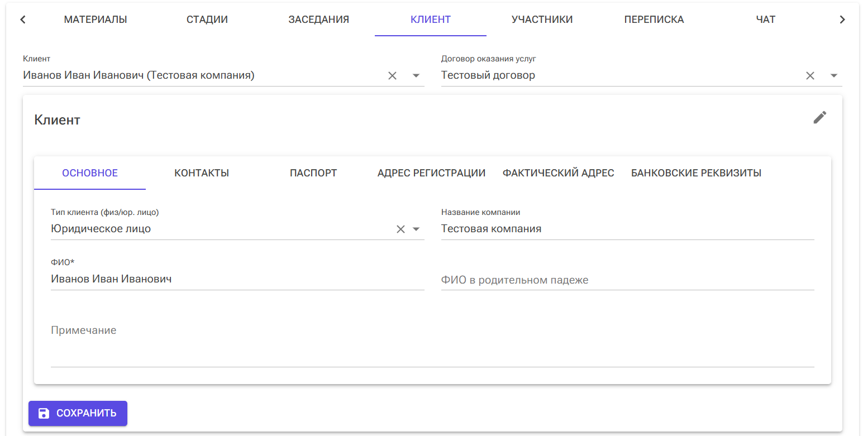This screenshot has width=868, height=436.
Task: Switch to the ПАСПОРТ sub-tab
Action: click(x=313, y=173)
